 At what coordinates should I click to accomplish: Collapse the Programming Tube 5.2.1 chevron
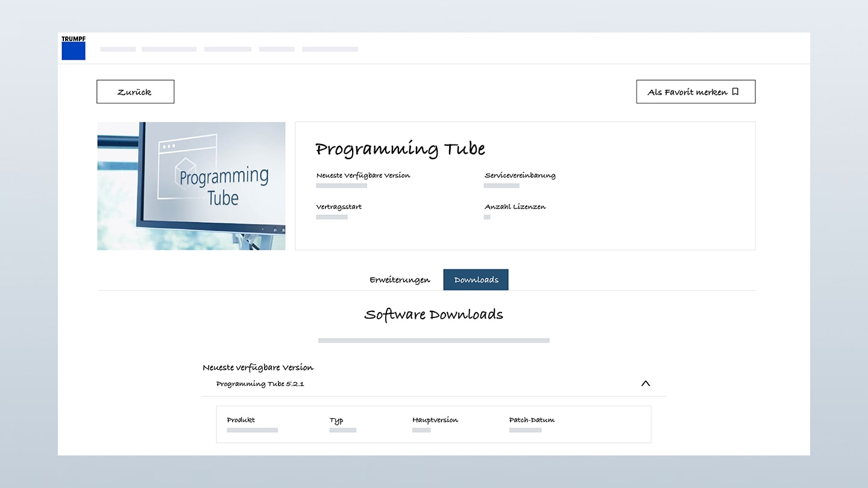[x=646, y=383]
